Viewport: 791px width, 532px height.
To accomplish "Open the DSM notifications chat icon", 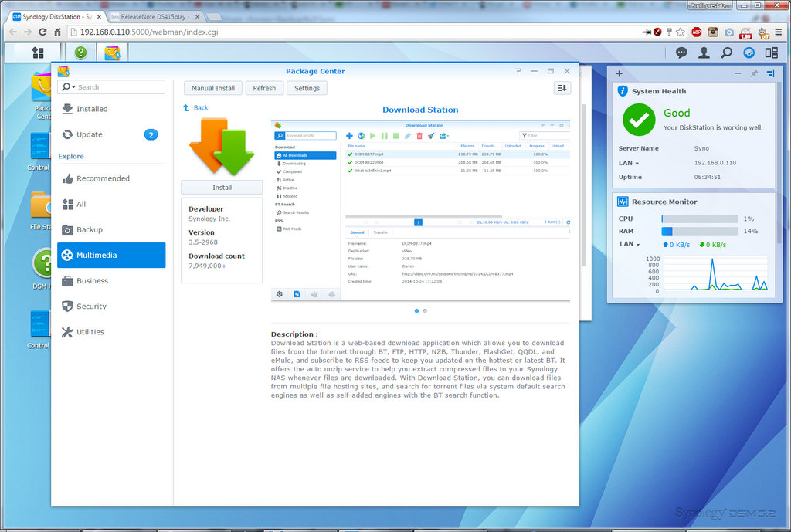I will pos(681,53).
